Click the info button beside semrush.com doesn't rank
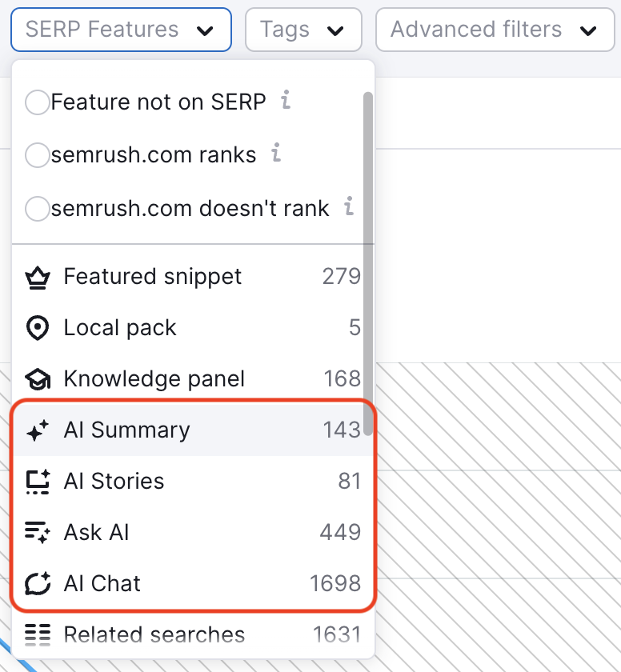The width and height of the screenshot is (621, 672). click(x=348, y=208)
